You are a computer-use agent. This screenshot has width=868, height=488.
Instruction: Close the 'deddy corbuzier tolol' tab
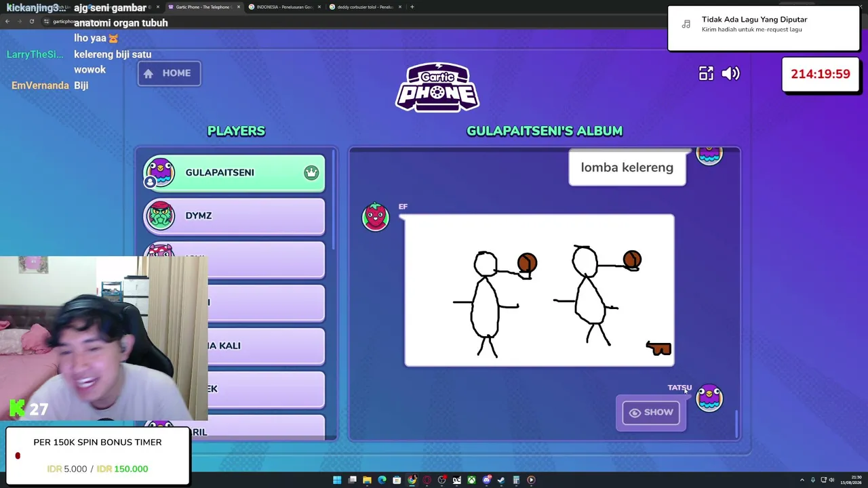400,7
